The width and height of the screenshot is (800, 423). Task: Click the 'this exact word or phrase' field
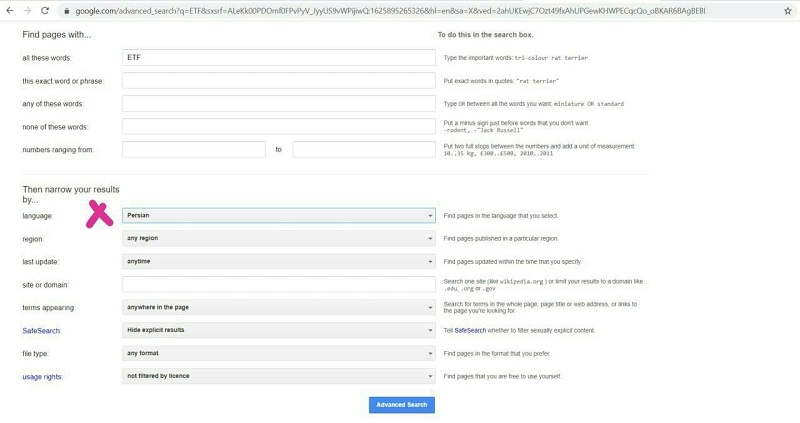coord(279,81)
